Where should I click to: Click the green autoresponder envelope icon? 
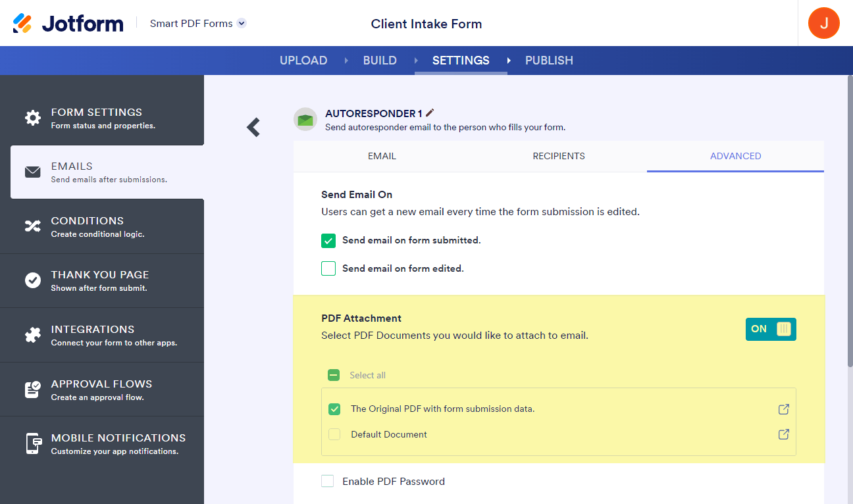coord(305,119)
